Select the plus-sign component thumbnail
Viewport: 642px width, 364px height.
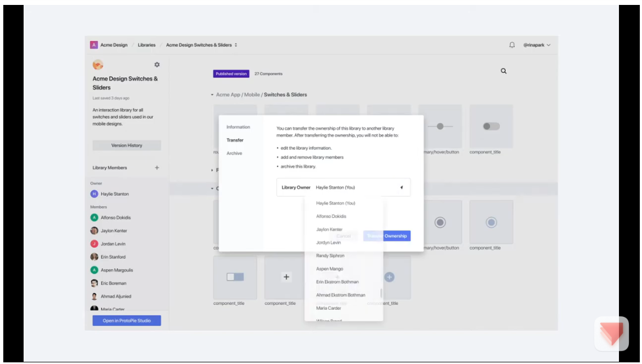[x=286, y=277]
